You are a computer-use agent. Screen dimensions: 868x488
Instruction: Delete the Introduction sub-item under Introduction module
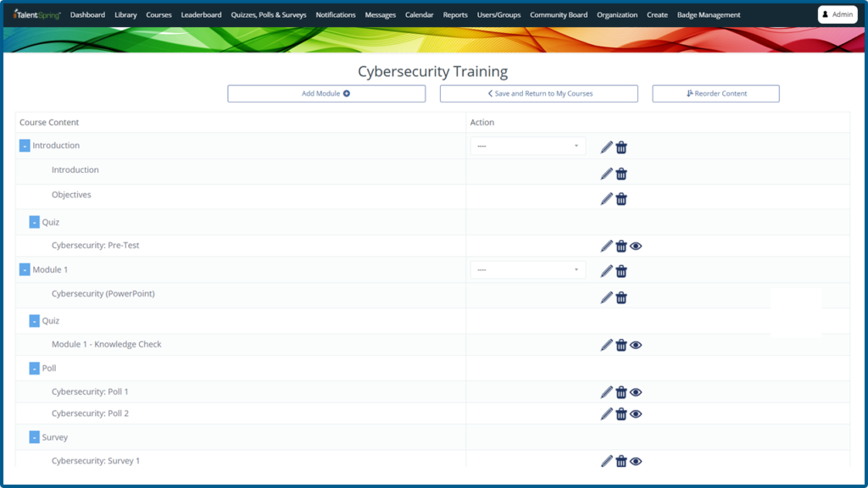click(x=621, y=174)
